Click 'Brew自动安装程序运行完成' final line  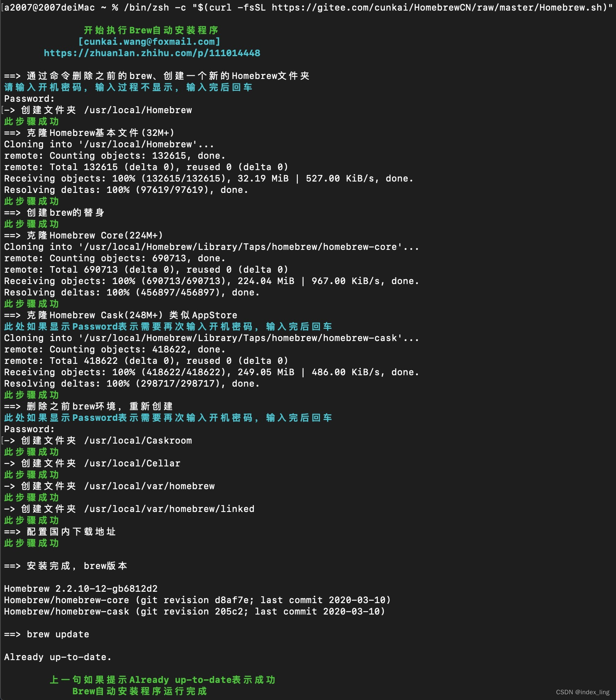[140, 691]
